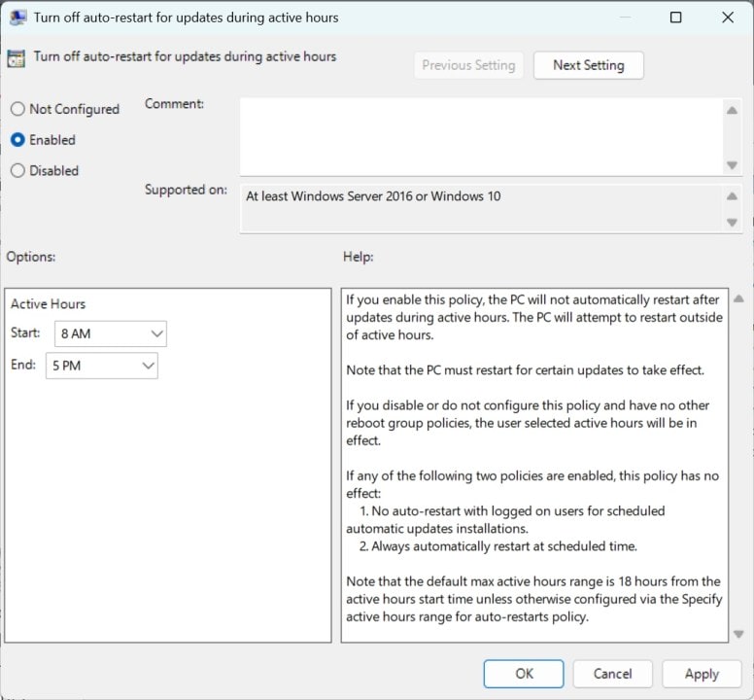Click the 'Note that the PC must restart' sentence
The image size is (754, 700).
click(x=525, y=370)
